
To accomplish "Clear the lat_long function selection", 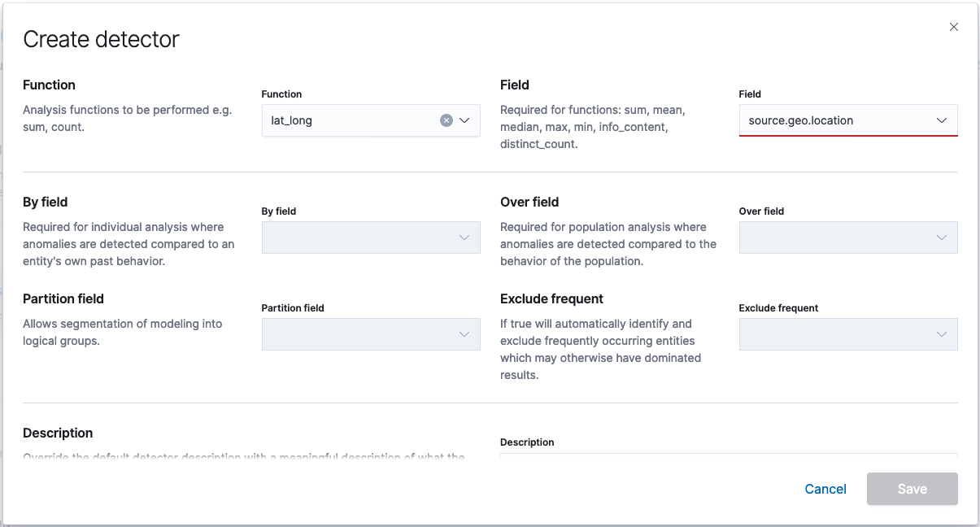I will 446,120.
